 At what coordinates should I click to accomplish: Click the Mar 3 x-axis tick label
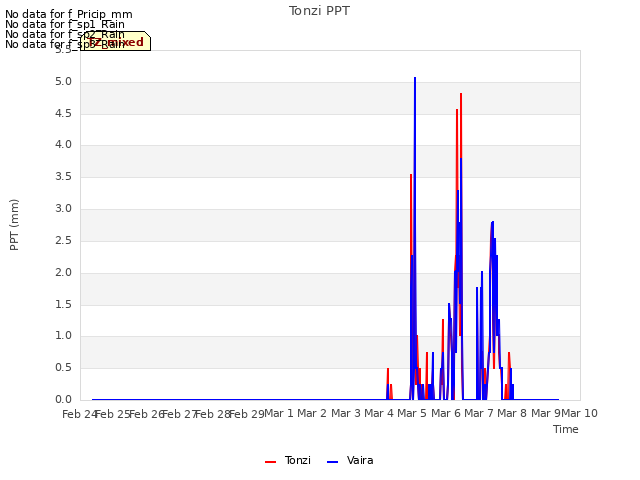tap(346, 413)
